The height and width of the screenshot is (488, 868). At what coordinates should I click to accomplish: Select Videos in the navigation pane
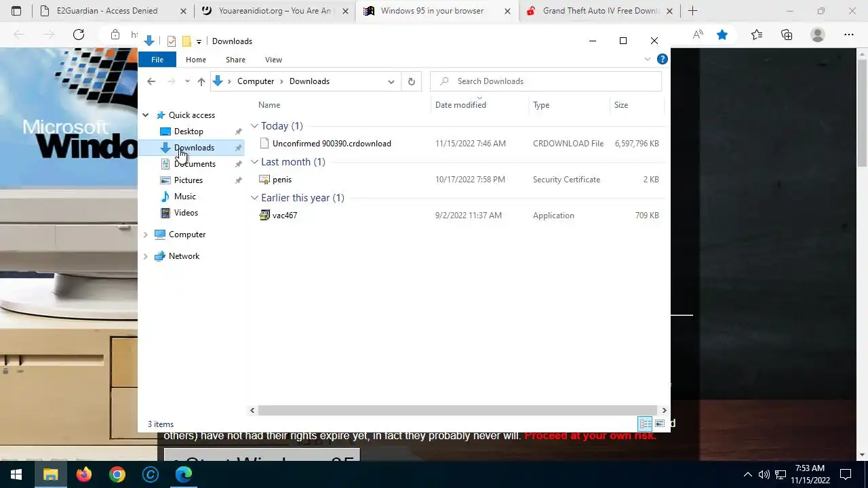[186, 213]
